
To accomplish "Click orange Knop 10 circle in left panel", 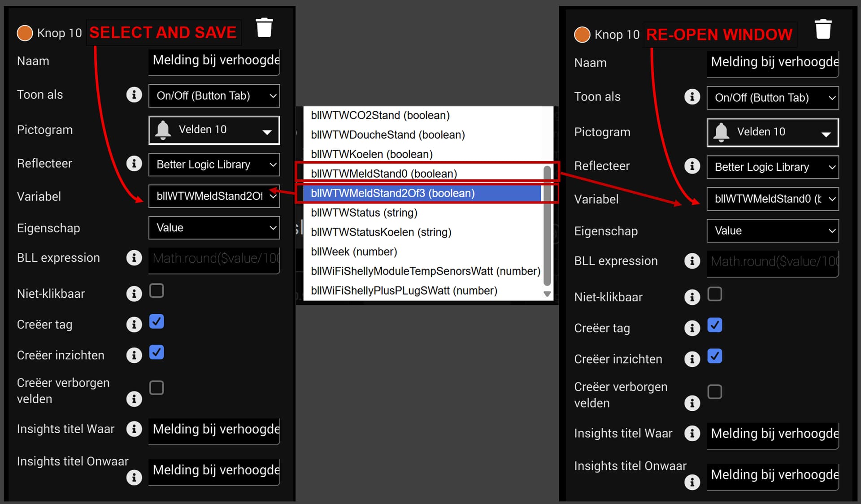I will click(25, 33).
